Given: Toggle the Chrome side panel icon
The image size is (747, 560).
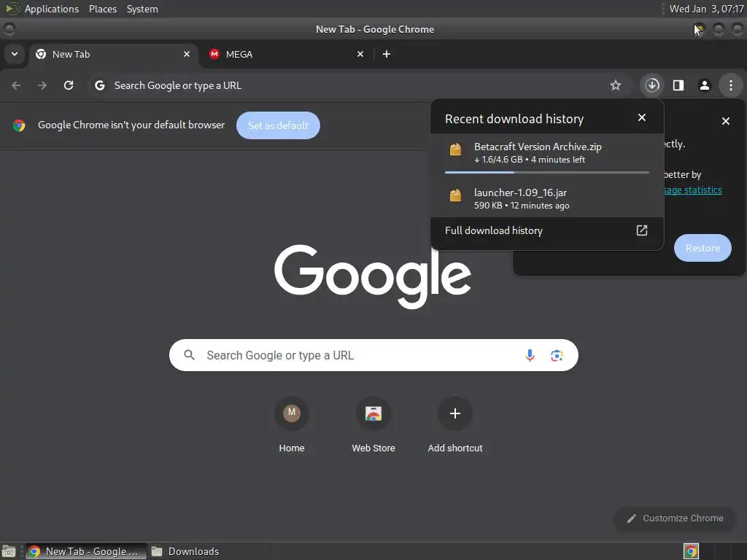Looking at the screenshot, I should point(678,85).
